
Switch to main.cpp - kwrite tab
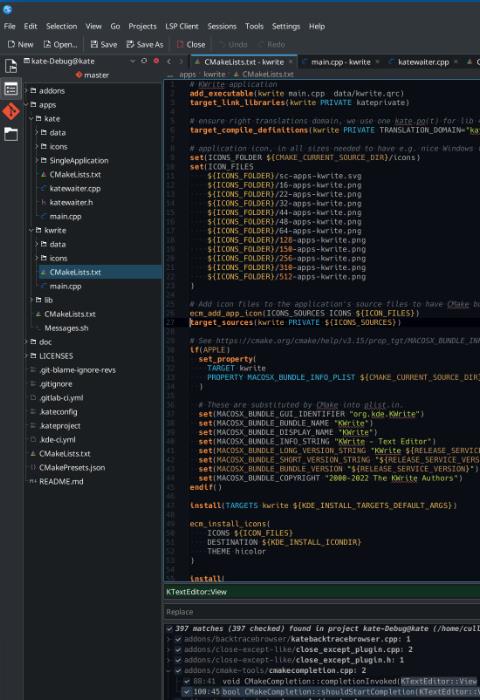pyautogui.click(x=341, y=62)
